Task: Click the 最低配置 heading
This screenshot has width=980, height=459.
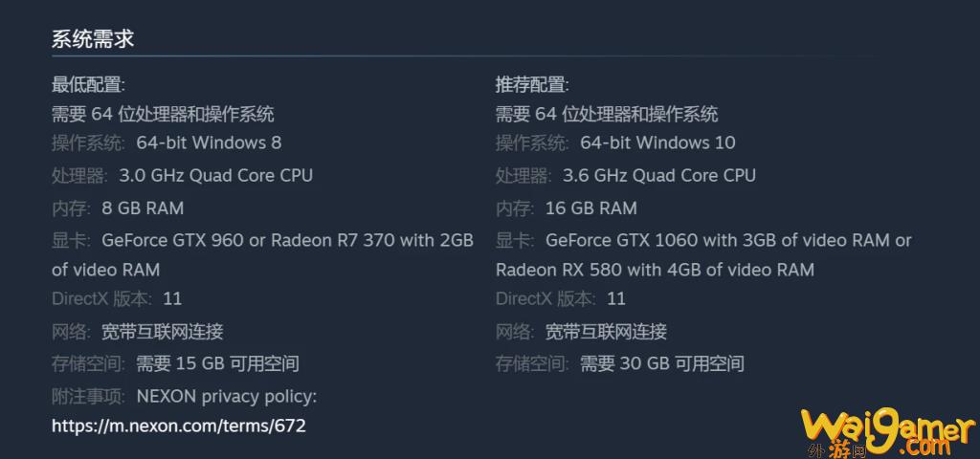Action: click(x=88, y=85)
